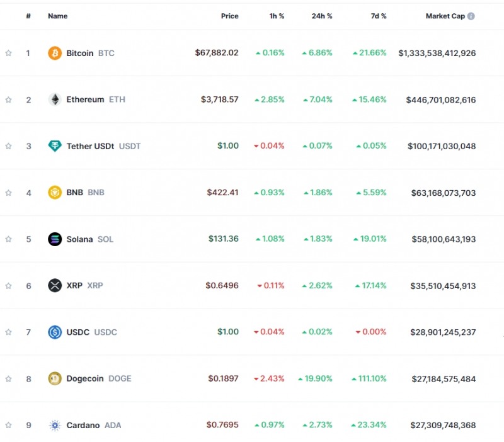Click the # rank column header
The image size is (504, 442).
28,16
